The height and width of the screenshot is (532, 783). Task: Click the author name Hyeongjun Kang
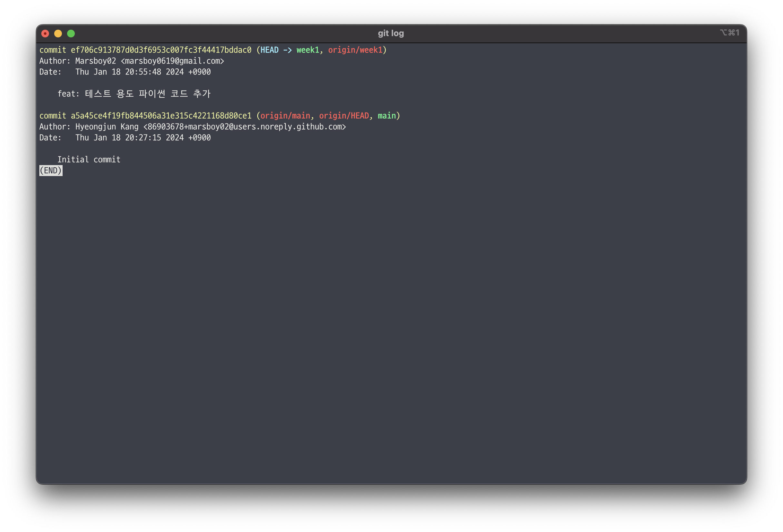[107, 127]
